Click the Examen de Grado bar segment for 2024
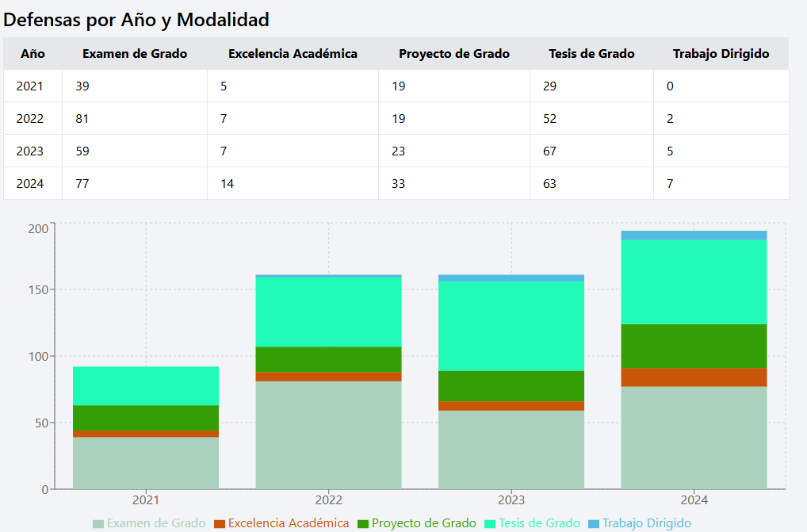 (x=694, y=438)
